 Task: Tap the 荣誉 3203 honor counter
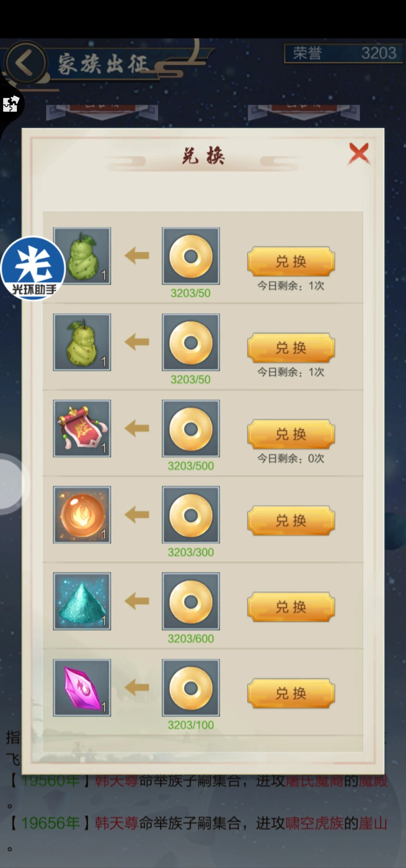(343, 53)
